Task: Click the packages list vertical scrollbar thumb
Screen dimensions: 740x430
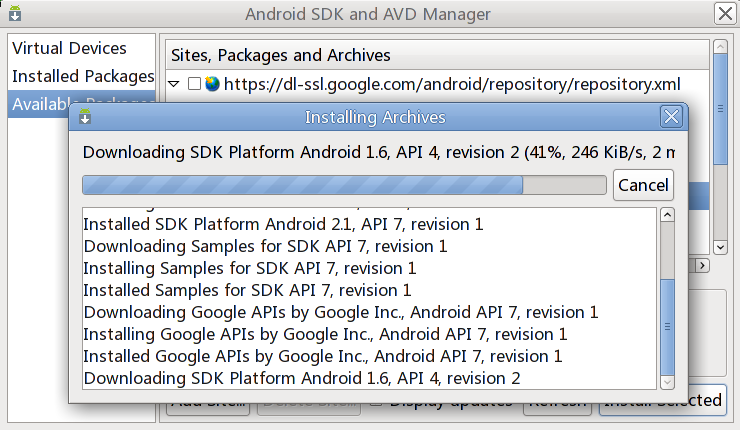Action: (720, 110)
